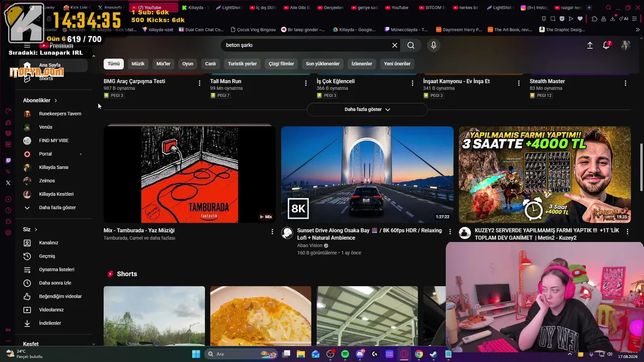644x362 pixels.
Task: Open options for İş Çok Eğlenceli
Action: pos(413,83)
